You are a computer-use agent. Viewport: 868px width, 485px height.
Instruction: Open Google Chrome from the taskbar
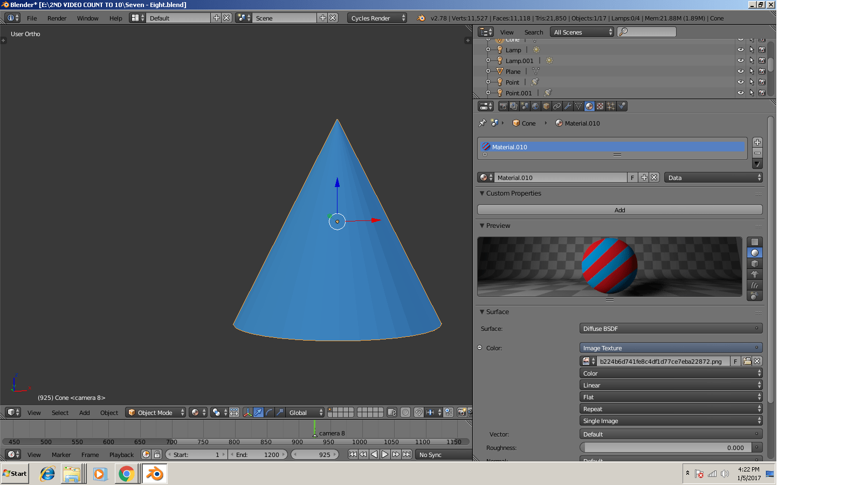tap(127, 474)
